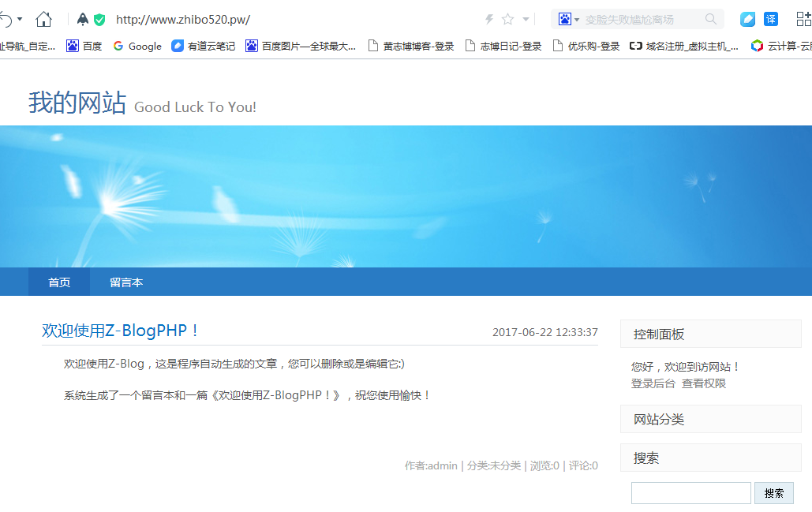812x512 pixels.
Task: Click the green security check badge
Action: tap(99, 19)
